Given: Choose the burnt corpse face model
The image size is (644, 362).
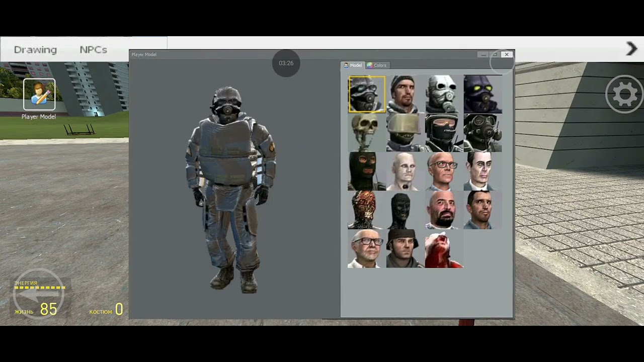Looking at the screenshot, I should coord(367,210).
